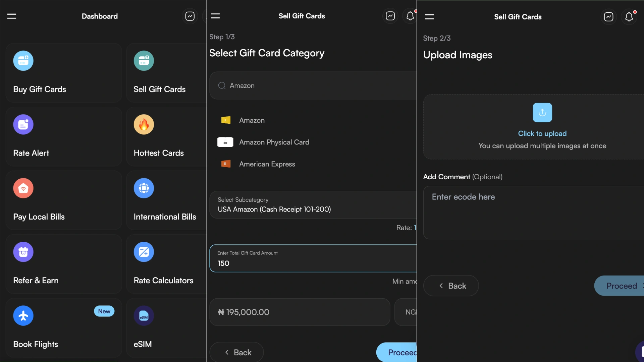Open the Dashboard hamburger menu
The image size is (644, 362).
click(x=12, y=16)
